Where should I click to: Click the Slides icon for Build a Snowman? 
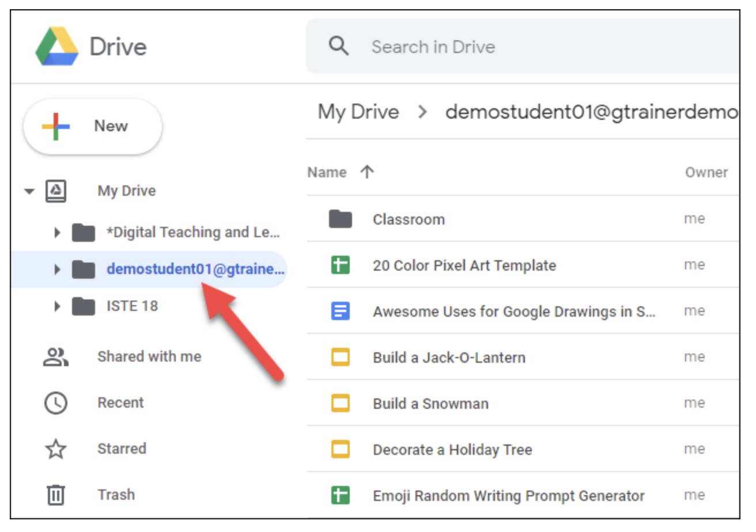pos(341,403)
